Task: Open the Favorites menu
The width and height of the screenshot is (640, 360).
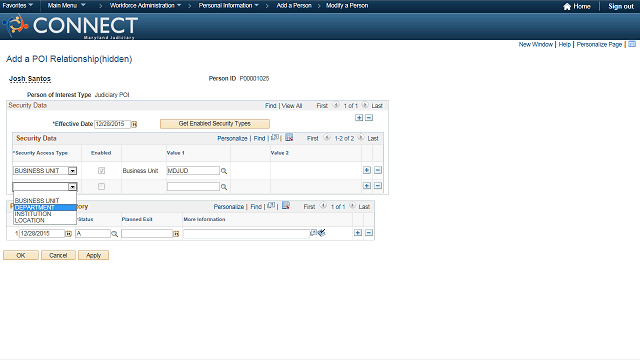Action: 18,5
